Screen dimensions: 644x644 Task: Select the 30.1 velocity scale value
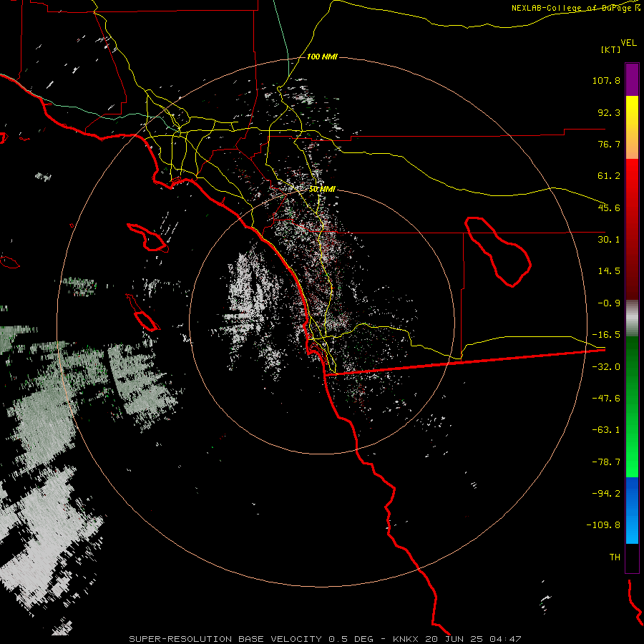(x=609, y=240)
